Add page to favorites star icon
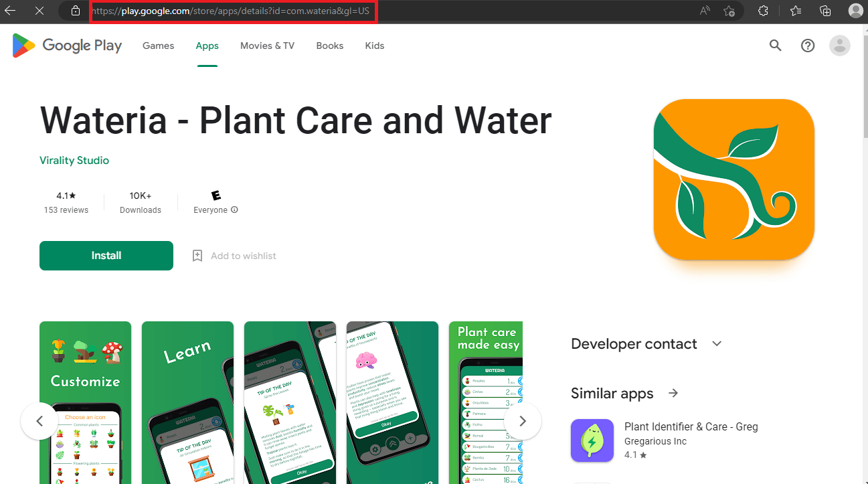Image resolution: width=868 pixels, height=484 pixels. click(x=729, y=11)
